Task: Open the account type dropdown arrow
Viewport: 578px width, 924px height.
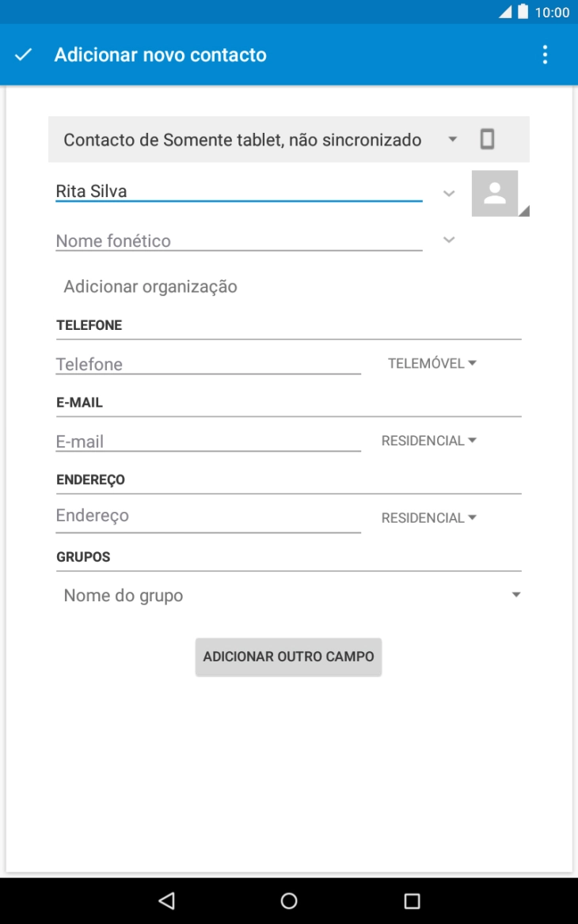Action: [x=452, y=140]
